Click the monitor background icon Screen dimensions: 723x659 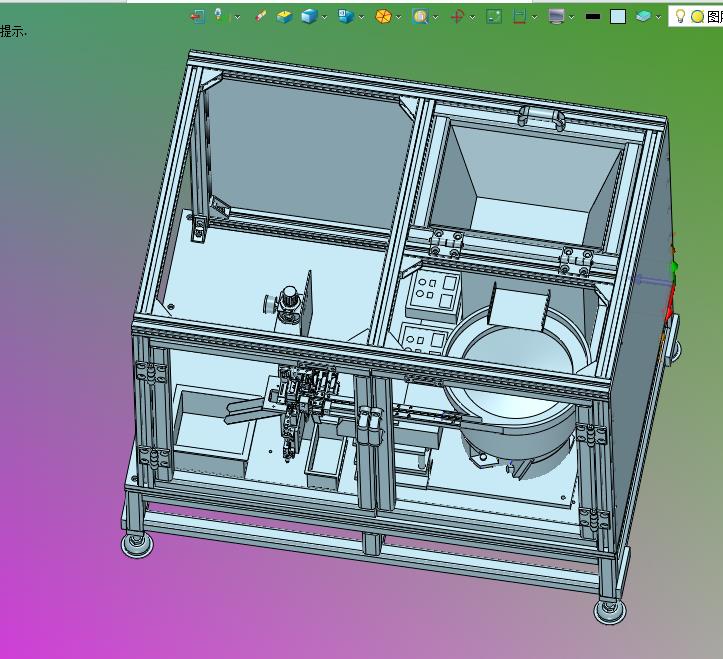(x=557, y=17)
